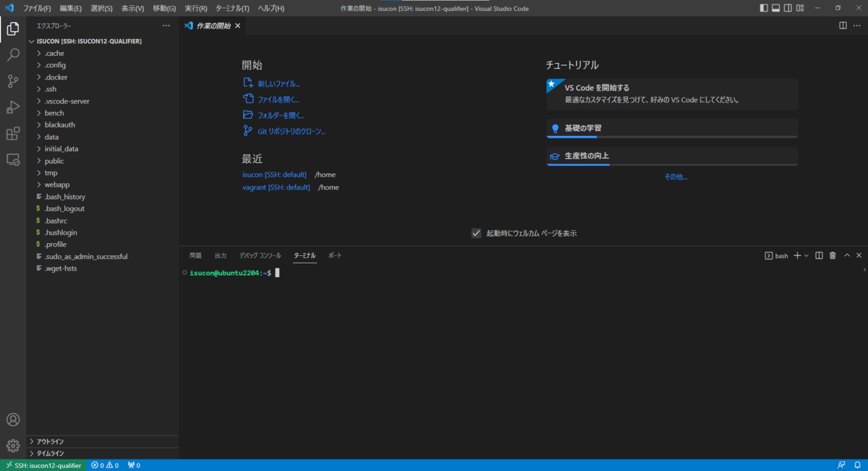This screenshot has height=471, width=868.
Task: Open the Manage gear icon
Action: click(13, 446)
